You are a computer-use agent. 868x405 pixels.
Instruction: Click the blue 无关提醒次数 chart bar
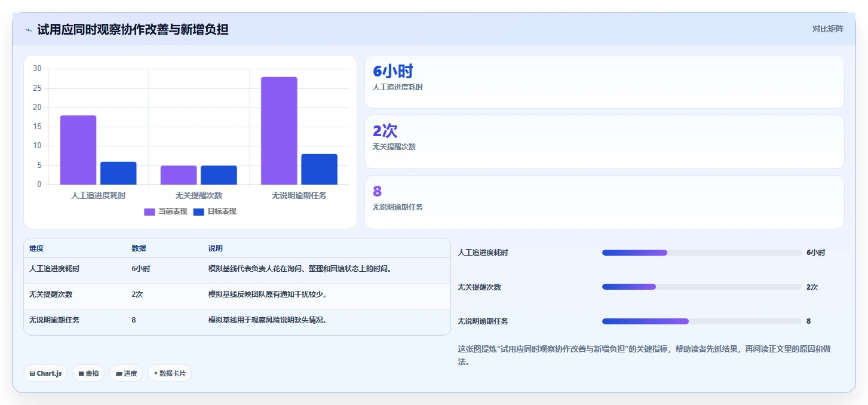219,175
